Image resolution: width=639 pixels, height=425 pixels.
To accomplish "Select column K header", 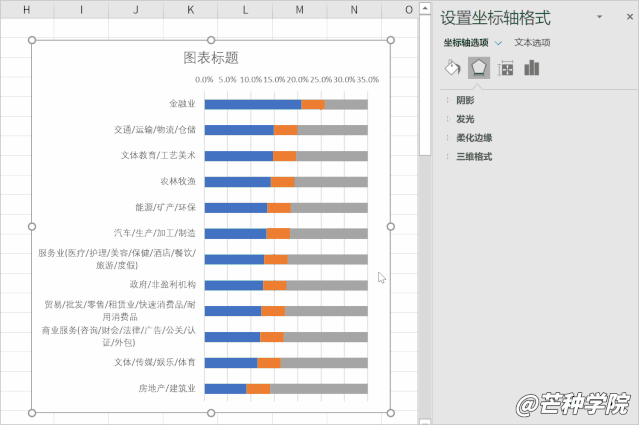I will 190,10.
